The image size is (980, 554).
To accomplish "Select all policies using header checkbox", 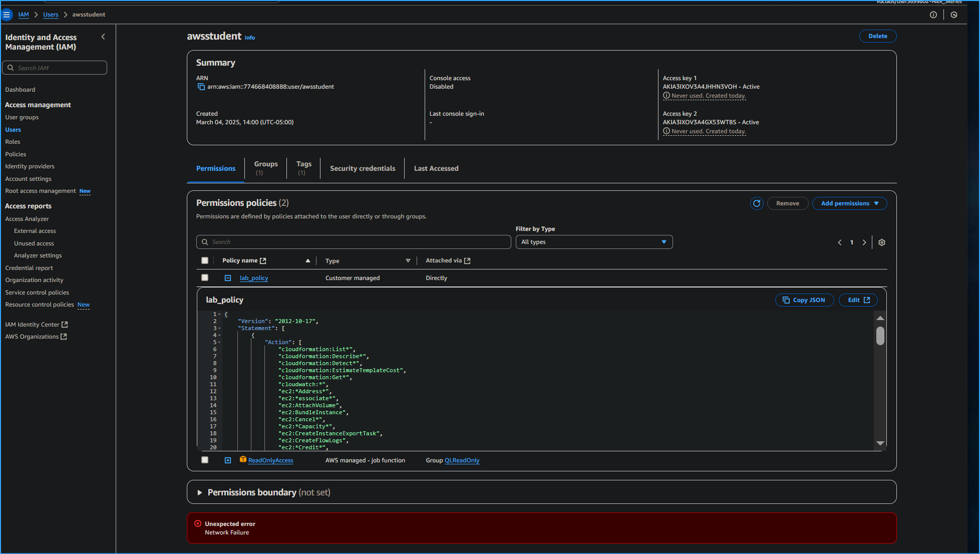I will [x=205, y=260].
